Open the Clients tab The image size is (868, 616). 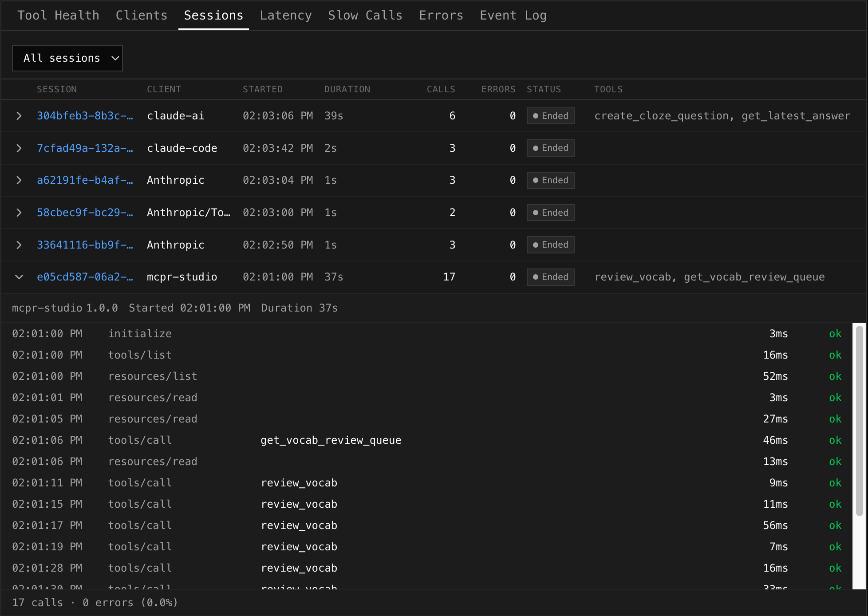point(141,15)
